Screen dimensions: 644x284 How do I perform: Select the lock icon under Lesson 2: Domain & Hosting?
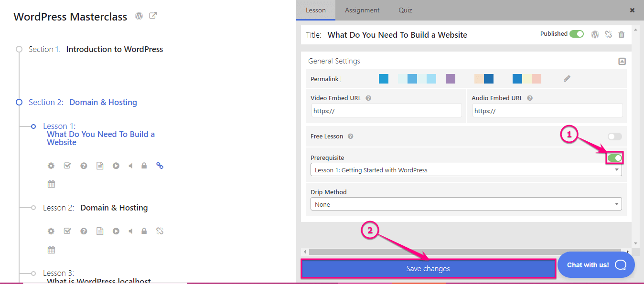coord(144,231)
